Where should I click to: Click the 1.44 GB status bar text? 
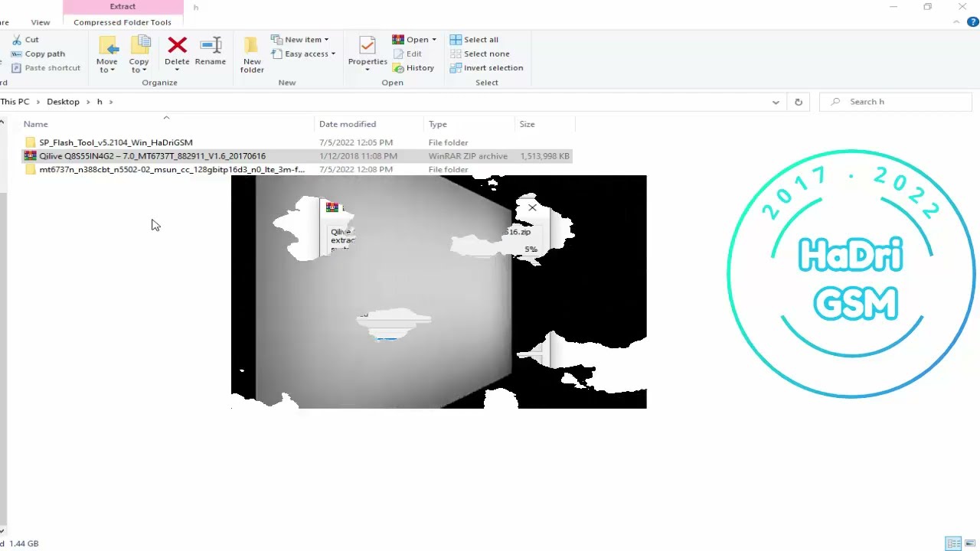24,543
